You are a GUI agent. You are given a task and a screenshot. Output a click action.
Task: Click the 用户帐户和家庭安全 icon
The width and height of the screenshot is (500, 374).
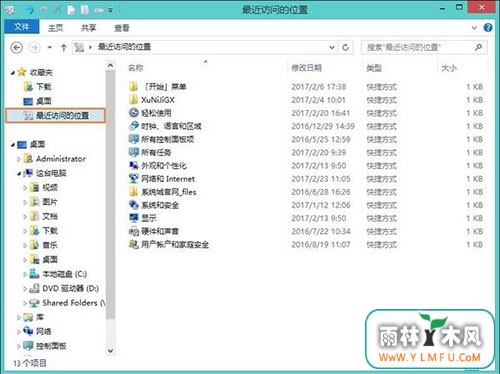coord(133,244)
